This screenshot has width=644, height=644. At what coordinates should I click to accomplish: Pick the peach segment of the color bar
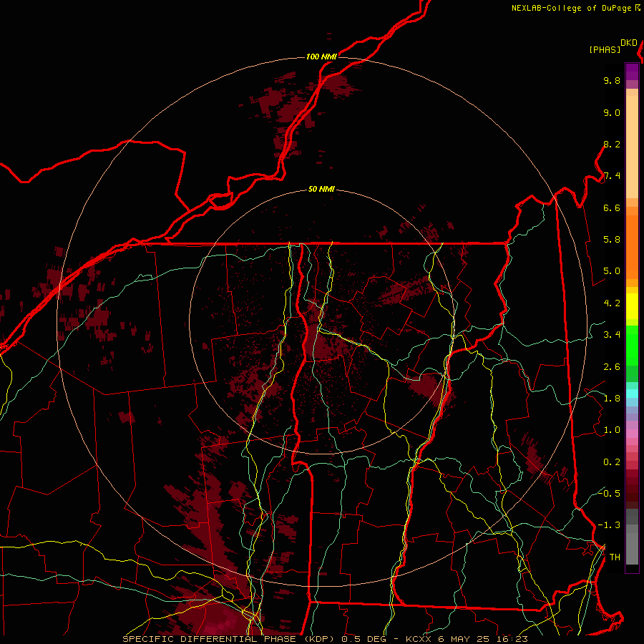coord(632,147)
